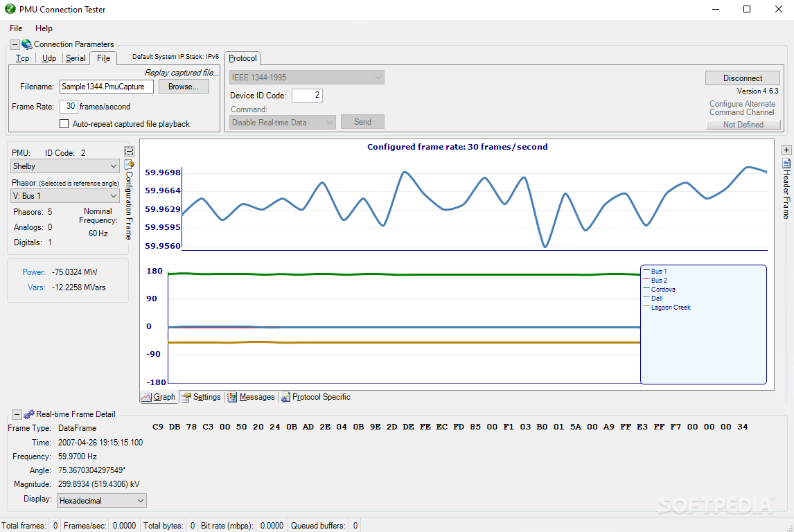Open the Messages tab
794x532 pixels.
pos(252,398)
